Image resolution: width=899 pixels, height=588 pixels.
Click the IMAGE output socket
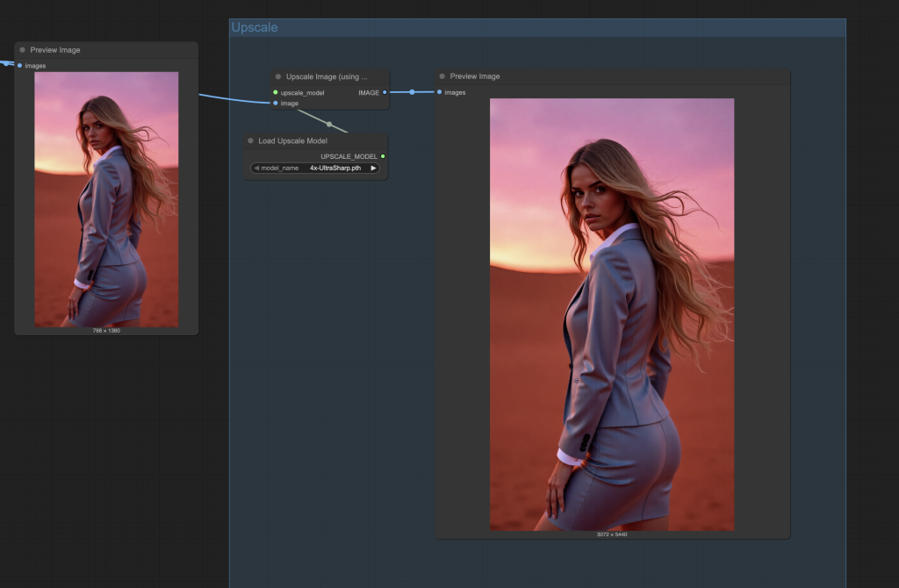point(384,92)
